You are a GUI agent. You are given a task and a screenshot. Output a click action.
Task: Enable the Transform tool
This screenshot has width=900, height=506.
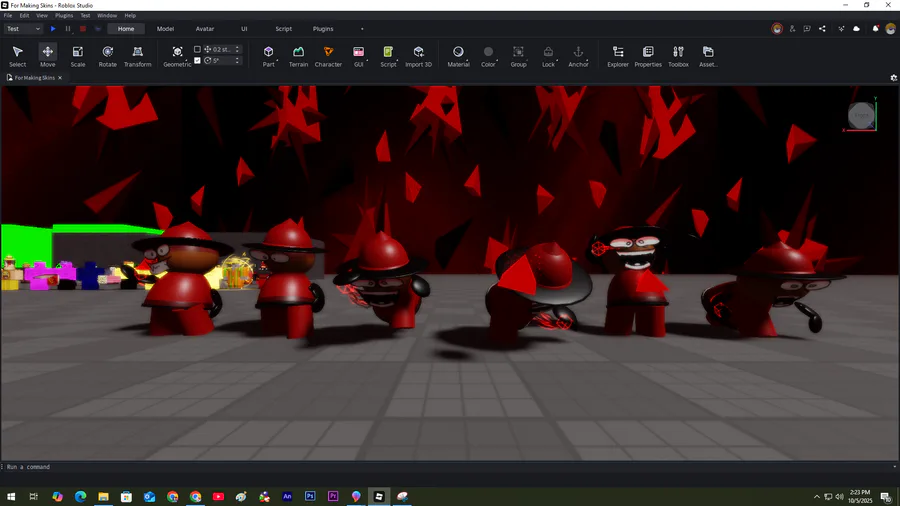point(138,56)
